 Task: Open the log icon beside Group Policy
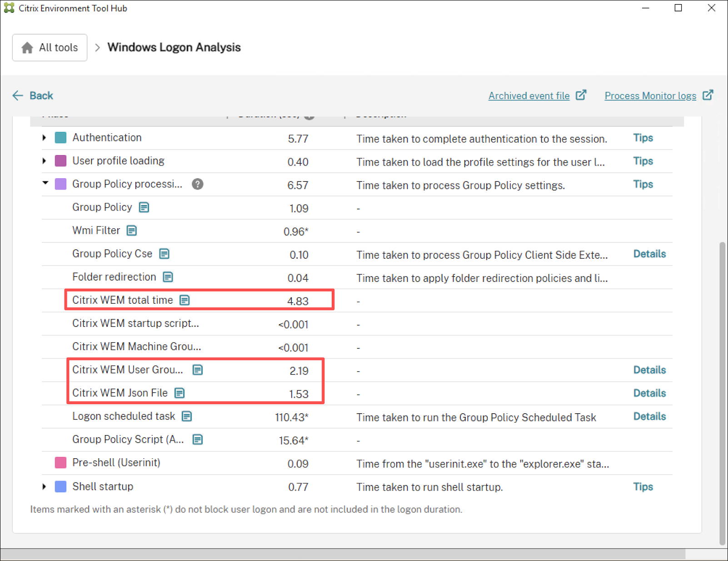click(144, 207)
